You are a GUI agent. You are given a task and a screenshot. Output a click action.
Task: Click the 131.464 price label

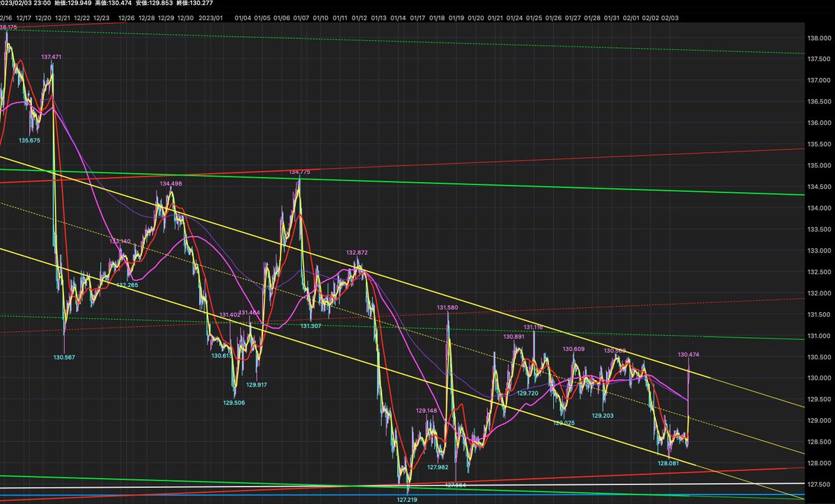click(249, 313)
